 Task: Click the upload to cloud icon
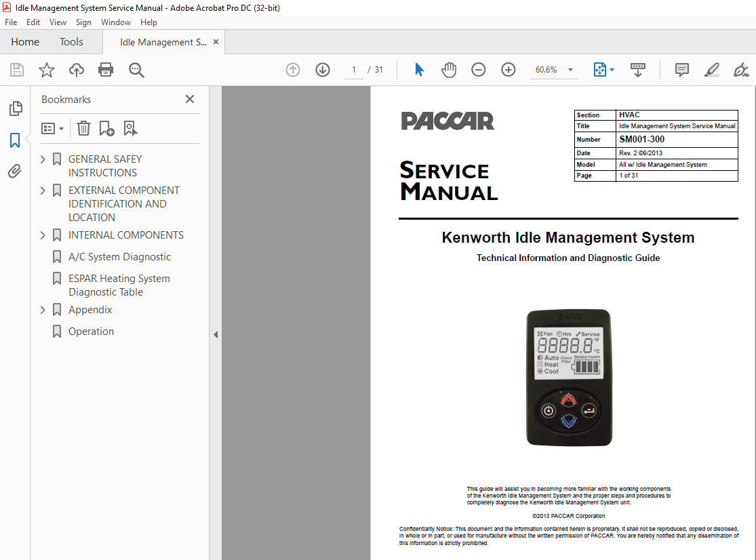point(76,70)
